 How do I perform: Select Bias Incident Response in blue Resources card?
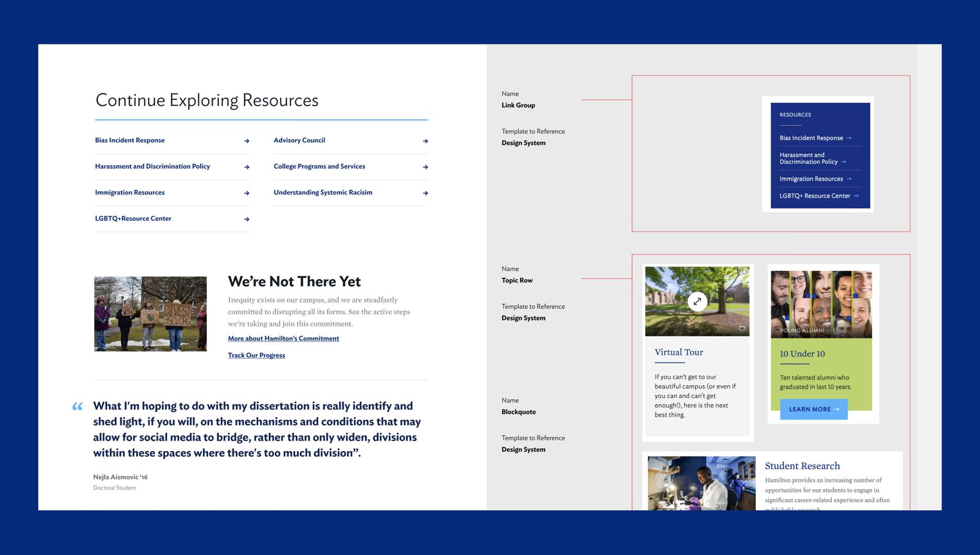click(x=811, y=138)
